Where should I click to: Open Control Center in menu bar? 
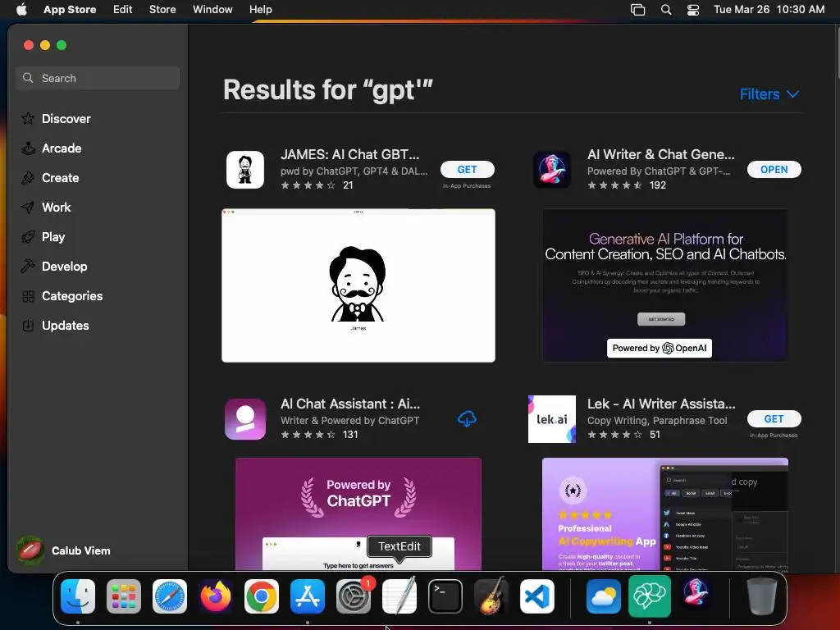[x=693, y=10]
